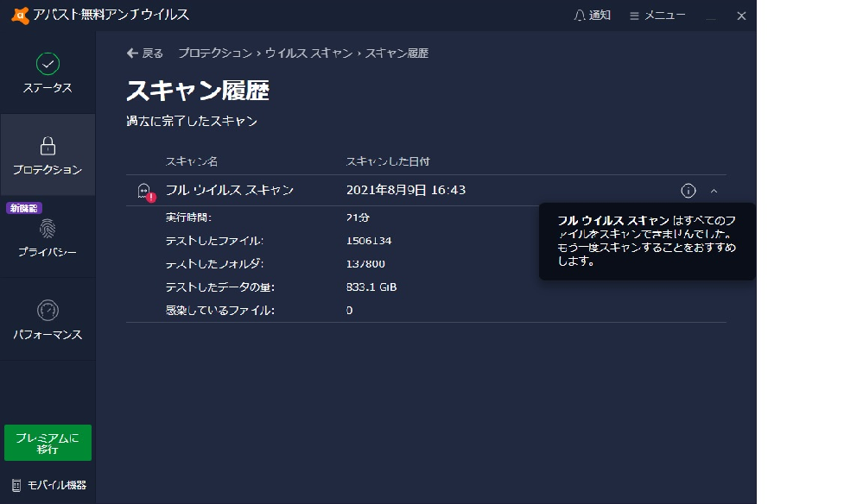Screen dimensions: 863x504
Task: Click the tooltip about incomplete scan
Action: [x=647, y=242]
